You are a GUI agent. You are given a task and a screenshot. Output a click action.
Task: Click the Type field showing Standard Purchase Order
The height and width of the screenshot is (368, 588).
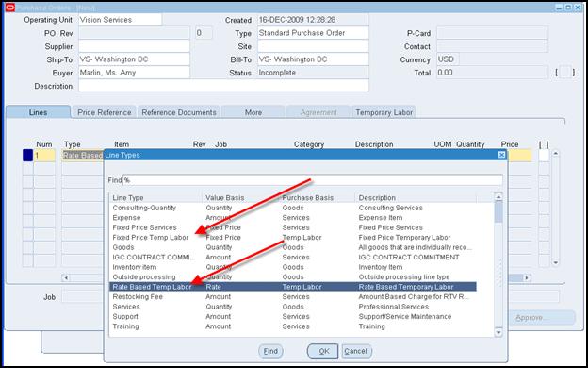(313, 33)
